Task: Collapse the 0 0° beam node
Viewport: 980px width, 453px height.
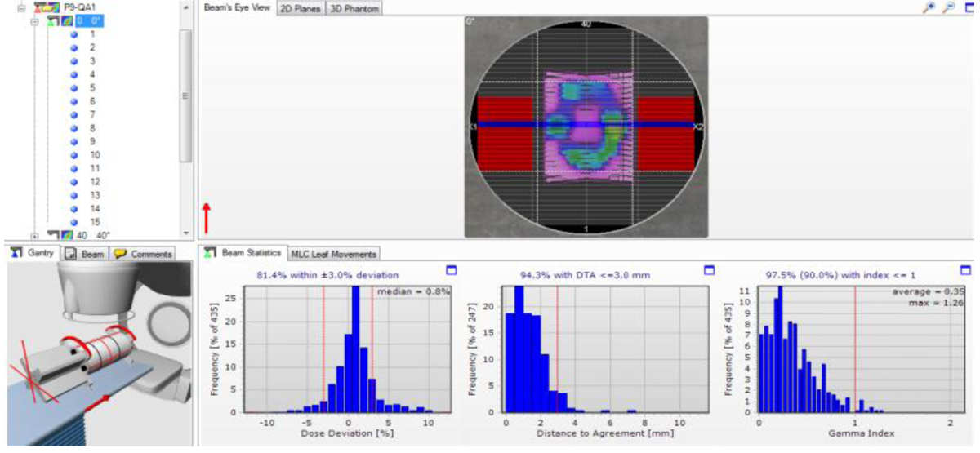Action: click(x=34, y=20)
